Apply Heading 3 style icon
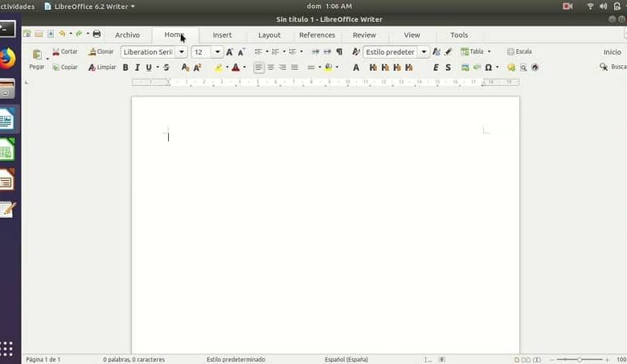Screen dimensions: 627x364 click(x=397, y=67)
